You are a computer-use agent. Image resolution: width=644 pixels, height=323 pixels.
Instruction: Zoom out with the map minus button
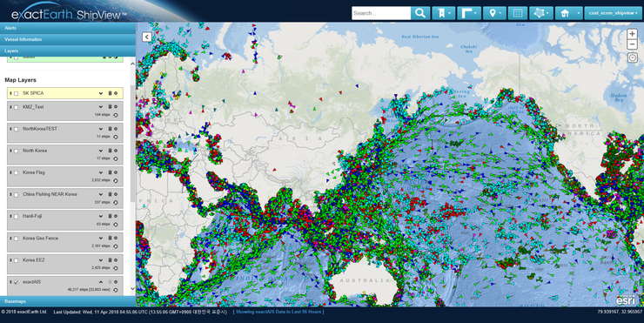tap(632, 44)
